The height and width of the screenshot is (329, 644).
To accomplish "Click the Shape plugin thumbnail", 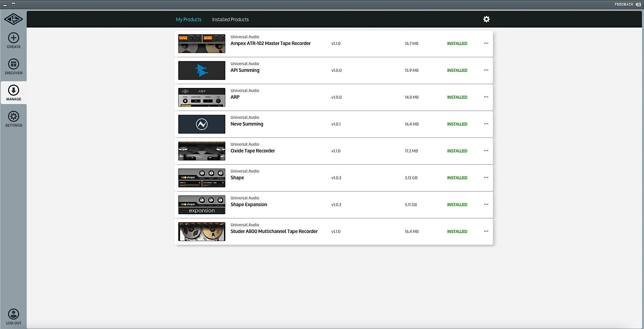I will click(x=202, y=178).
